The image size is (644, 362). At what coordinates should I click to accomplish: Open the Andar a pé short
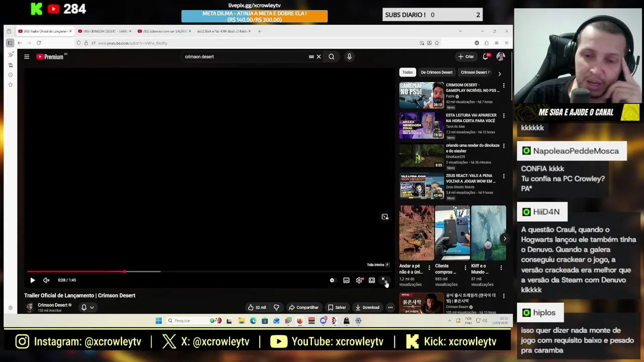[417, 233]
